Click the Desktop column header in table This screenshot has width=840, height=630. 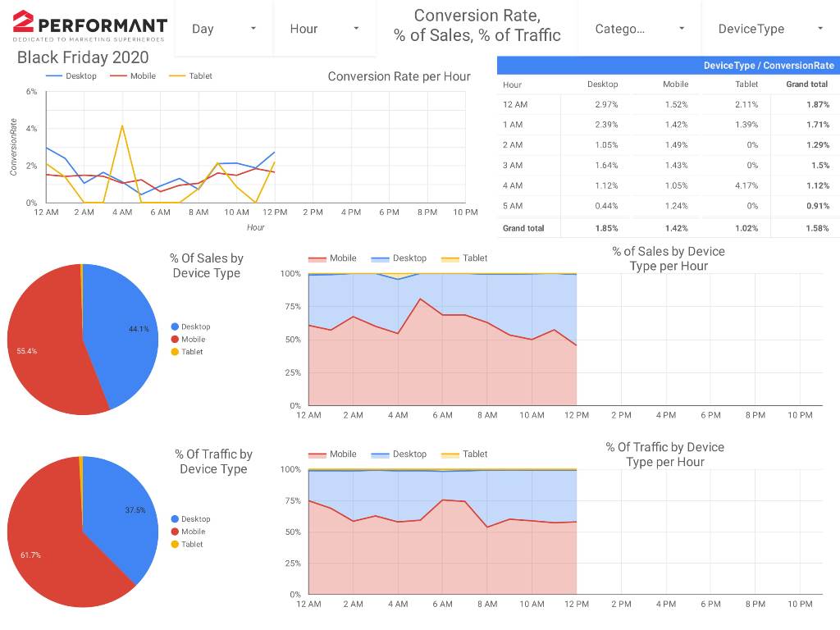[x=603, y=84]
